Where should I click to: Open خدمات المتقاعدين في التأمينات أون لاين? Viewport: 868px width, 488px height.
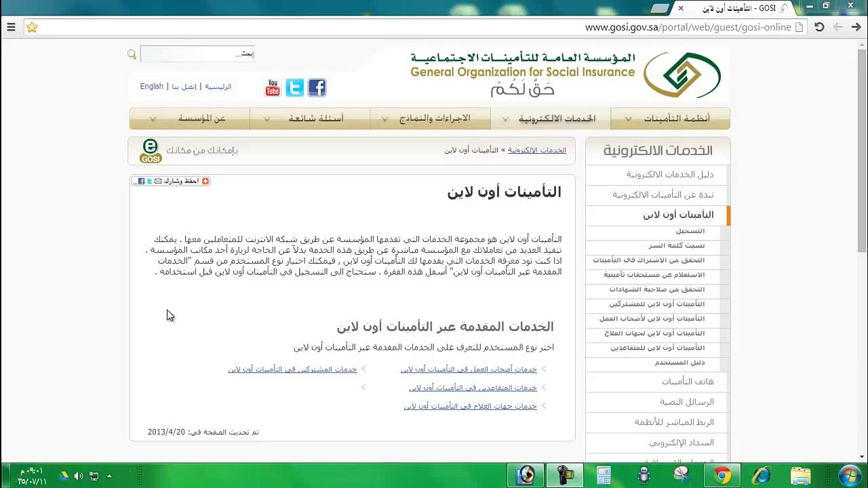click(473, 388)
